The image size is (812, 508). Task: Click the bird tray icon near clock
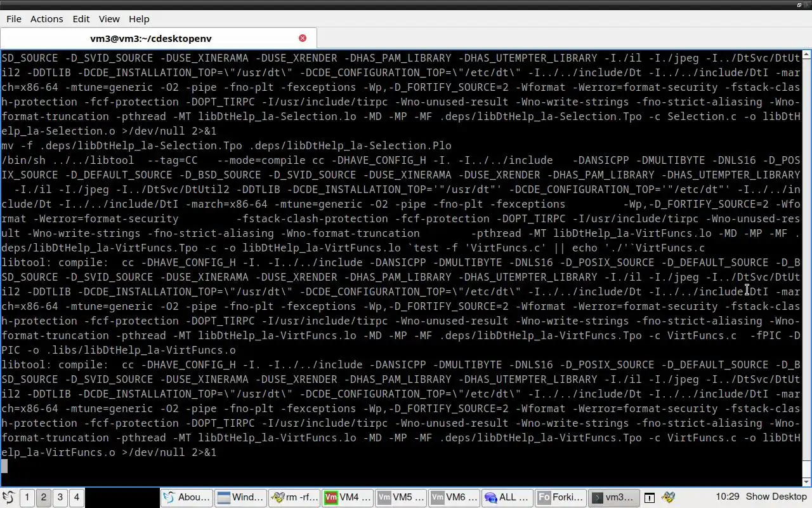[668, 497]
